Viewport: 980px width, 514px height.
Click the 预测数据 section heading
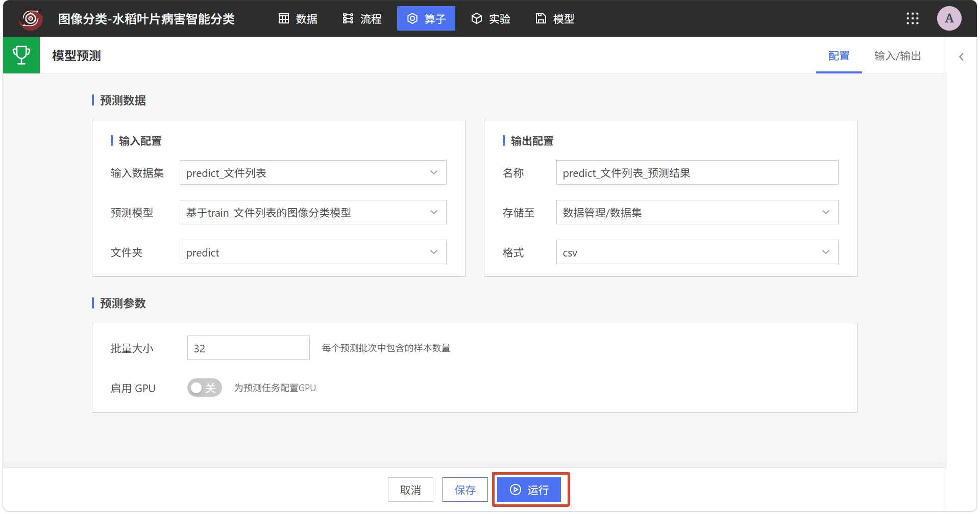click(x=123, y=100)
